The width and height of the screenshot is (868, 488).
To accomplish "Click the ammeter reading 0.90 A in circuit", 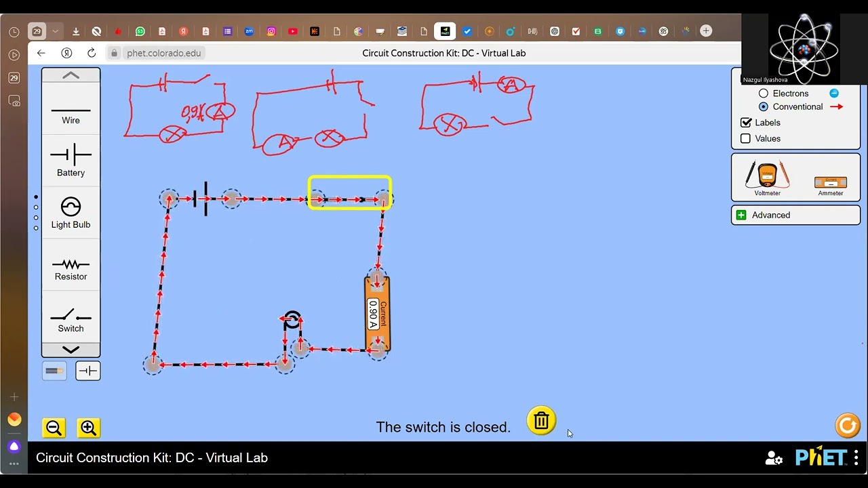I will [x=377, y=314].
